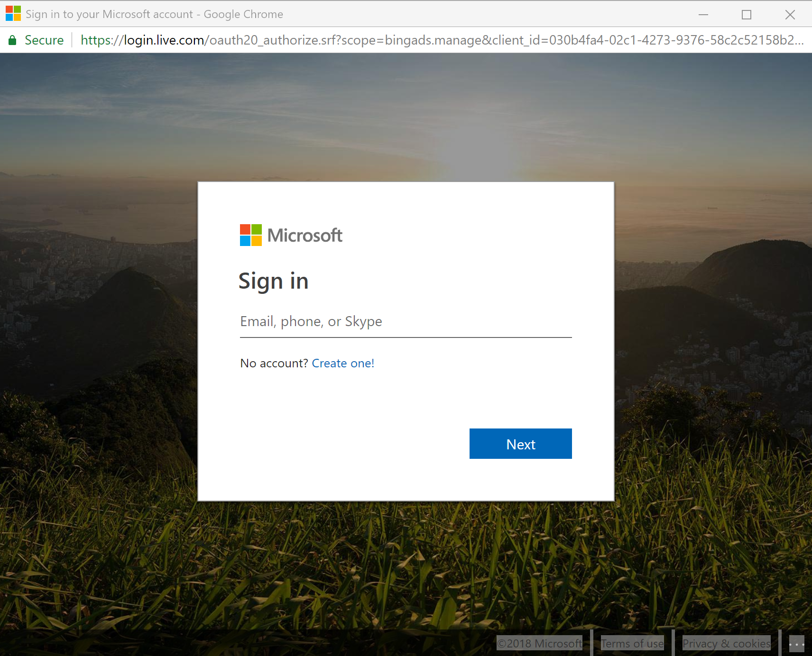This screenshot has height=656, width=812.
Task: Minimize the Chrome sign-in window
Action: 703,15
